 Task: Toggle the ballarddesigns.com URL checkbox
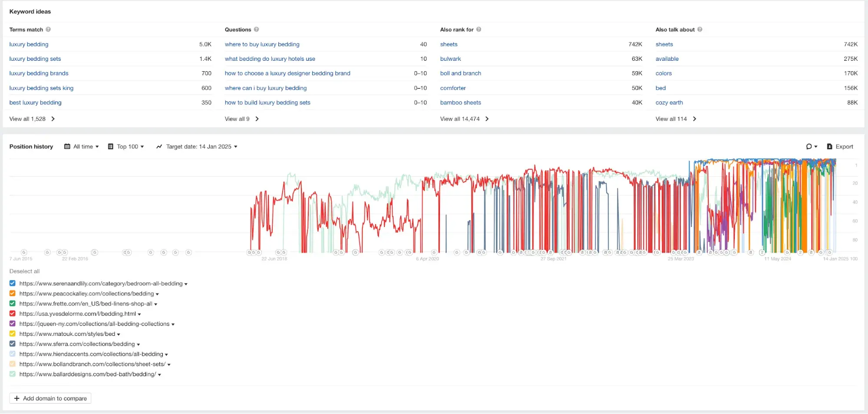tap(13, 374)
